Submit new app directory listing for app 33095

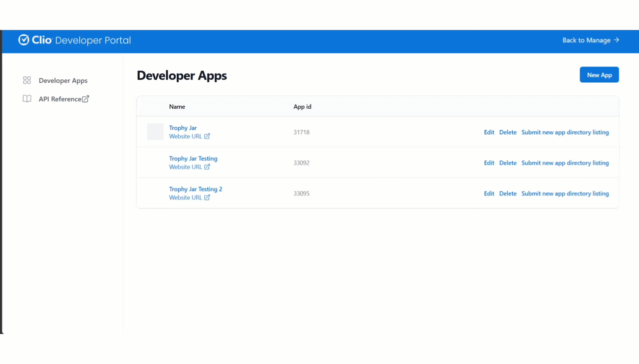pyautogui.click(x=565, y=193)
